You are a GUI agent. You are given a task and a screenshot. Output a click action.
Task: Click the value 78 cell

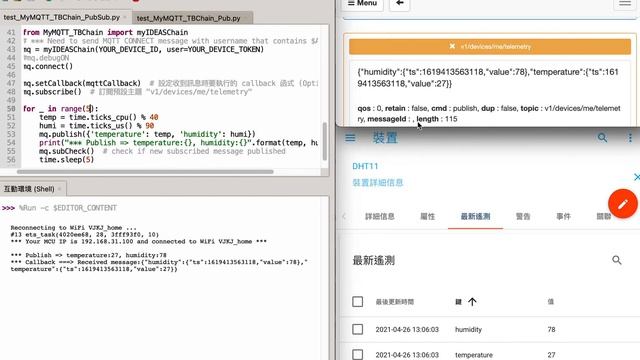pos(551,329)
